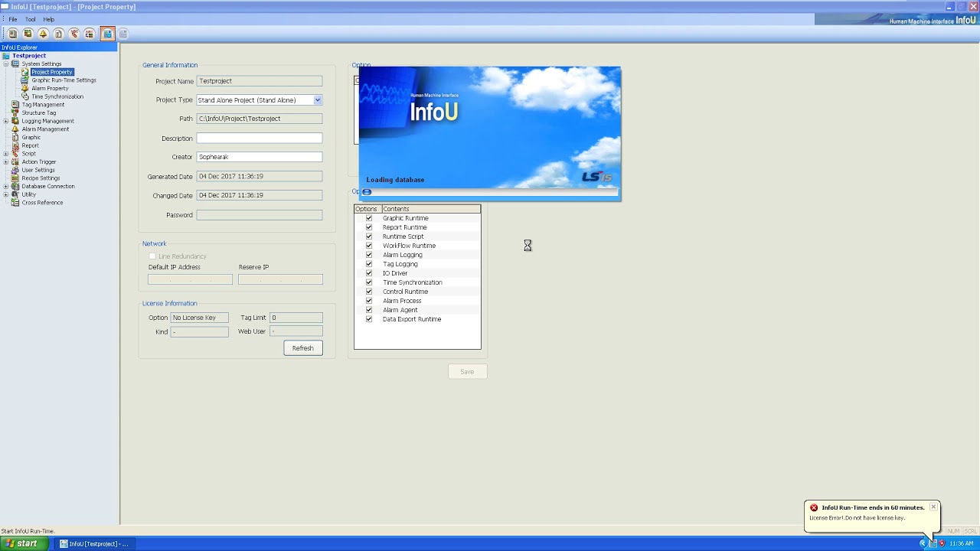Expand the Logging Management node

pyautogui.click(x=6, y=121)
